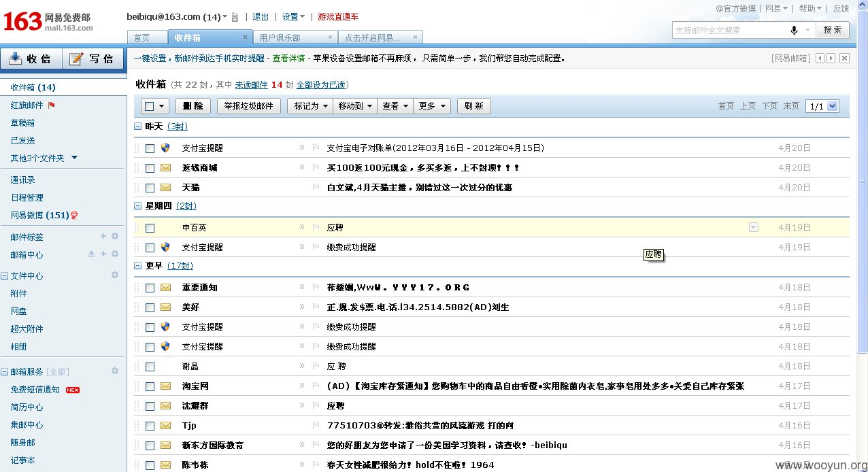The height and width of the screenshot is (472, 868).
Task: Collapse the 星期四 mail group
Action: (138, 206)
